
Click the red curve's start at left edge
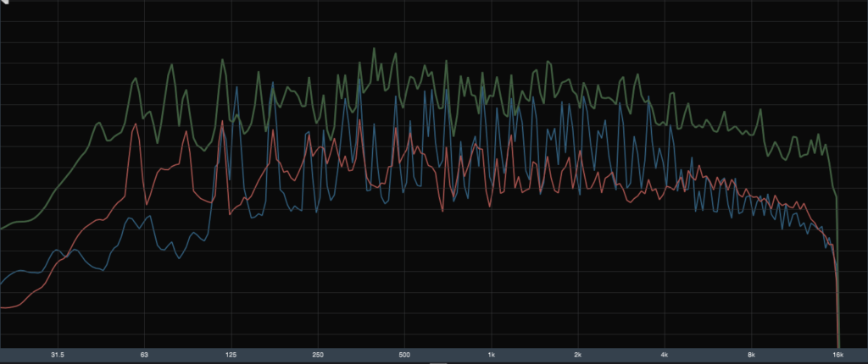click(x=3, y=307)
